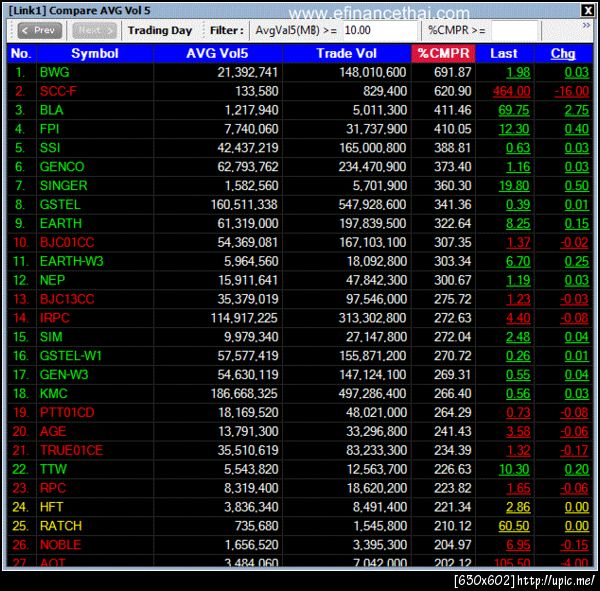Click the disabled Next button
This screenshot has height=591, width=600.
click(94, 30)
